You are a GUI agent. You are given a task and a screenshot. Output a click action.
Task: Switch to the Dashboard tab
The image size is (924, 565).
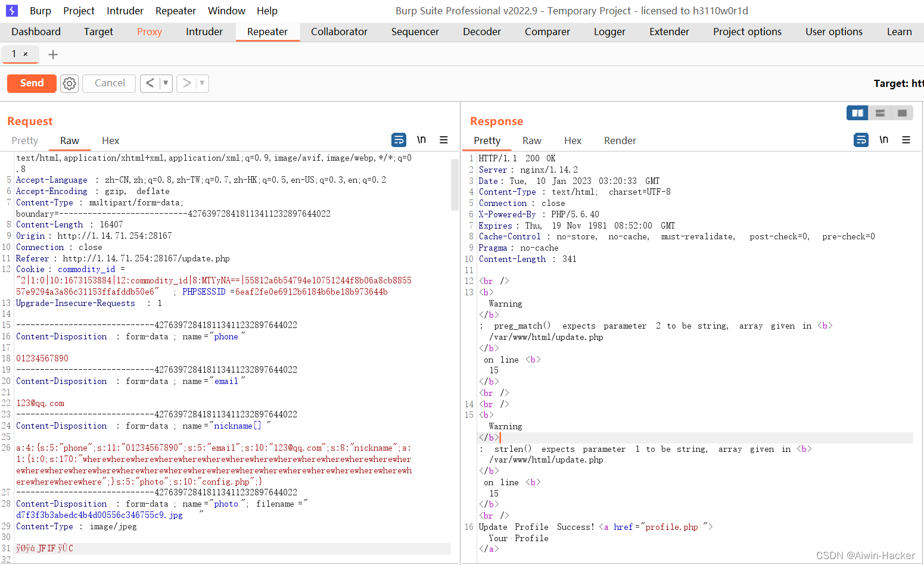[x=36, y=32]
